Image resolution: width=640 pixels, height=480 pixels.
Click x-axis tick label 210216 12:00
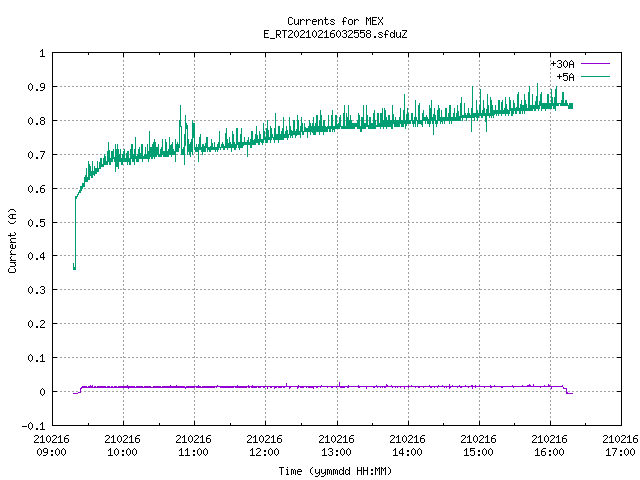tap(264, 445)
